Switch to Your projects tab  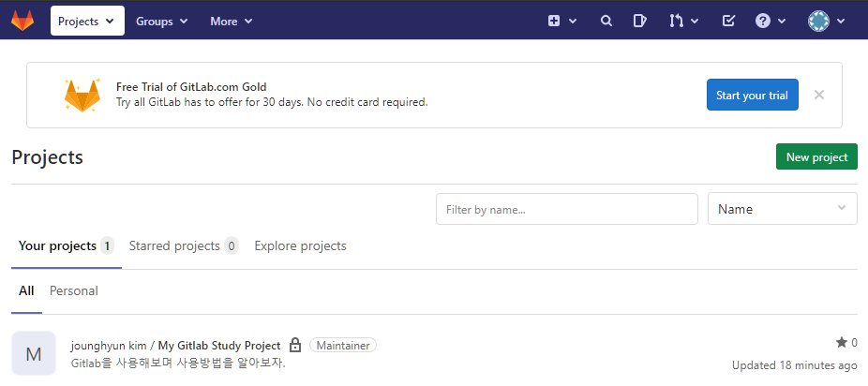pyautogui.click(x=66, y=246)
